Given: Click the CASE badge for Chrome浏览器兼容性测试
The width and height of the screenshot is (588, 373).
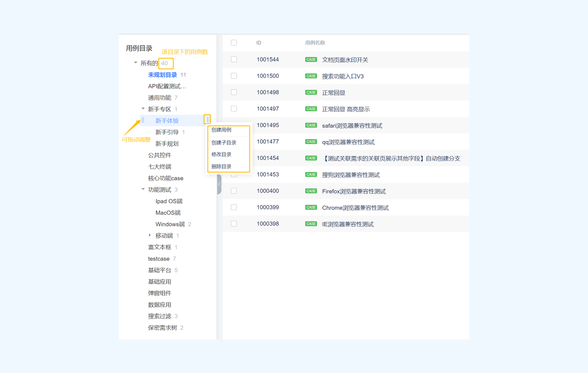Looking at the screenshot, I should click(311, 207).
